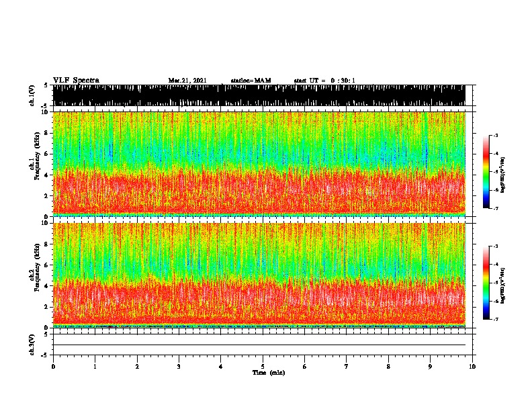Image resolution: width=532 pixels, height=411 pixels.
Task: Click the "6" kHz tick on the ch.1 frequency axis
Action: coord(47,154)
